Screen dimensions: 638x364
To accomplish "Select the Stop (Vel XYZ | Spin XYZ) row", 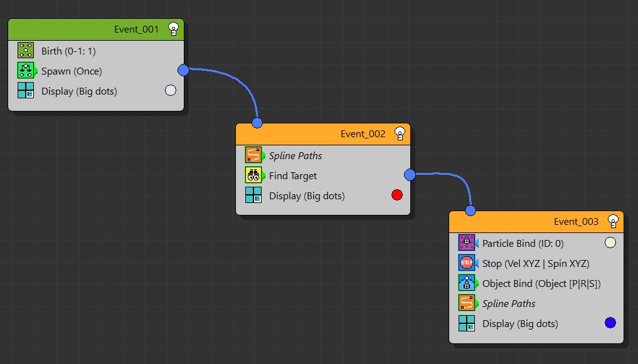I will pyautogui.click(x=536, y=263).
